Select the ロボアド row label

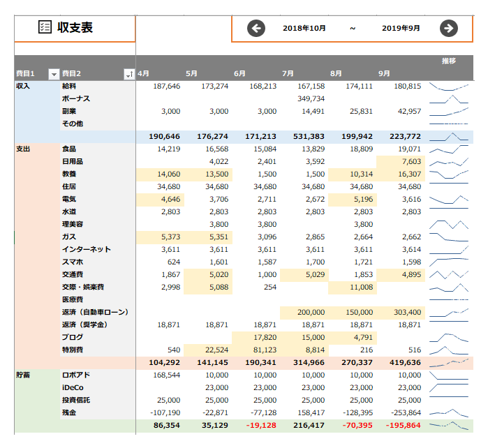click(x=76, y=375)
